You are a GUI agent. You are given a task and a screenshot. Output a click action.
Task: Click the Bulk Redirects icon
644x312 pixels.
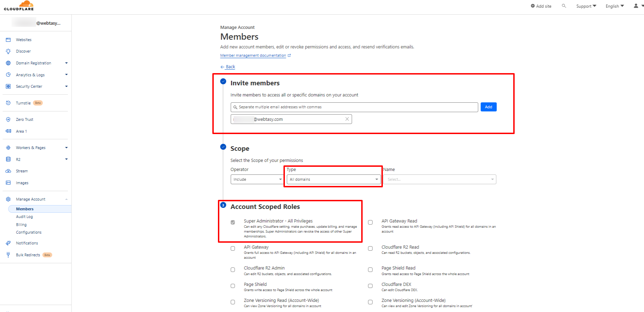click(8, 255)
